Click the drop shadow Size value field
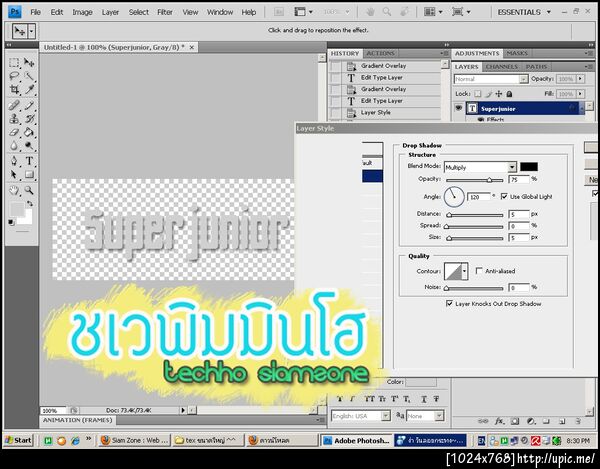Viewport: 600px width, 469px height. pyautogui.click(x=519, y=238)
